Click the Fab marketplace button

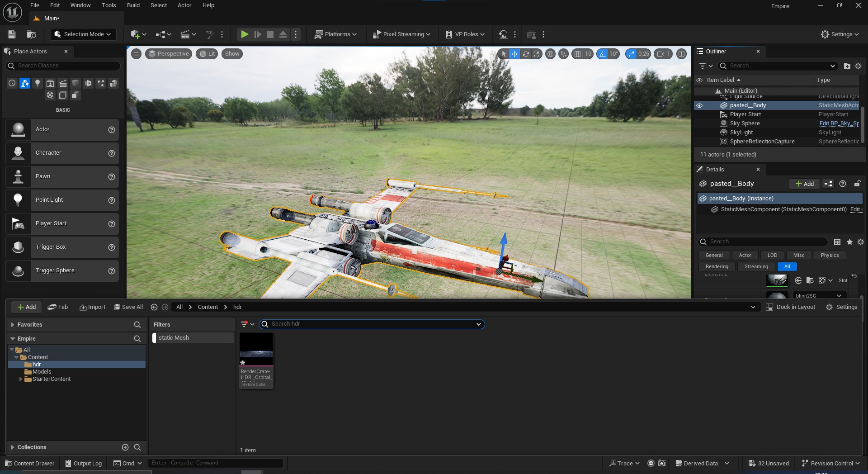[58, 307]
